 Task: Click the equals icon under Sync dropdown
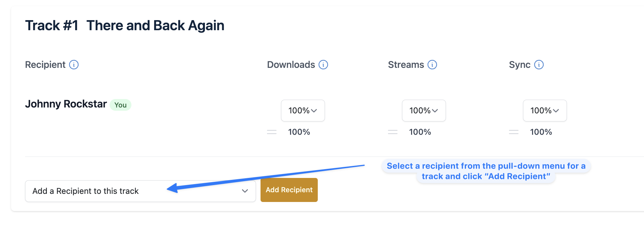tap(514, 132)
